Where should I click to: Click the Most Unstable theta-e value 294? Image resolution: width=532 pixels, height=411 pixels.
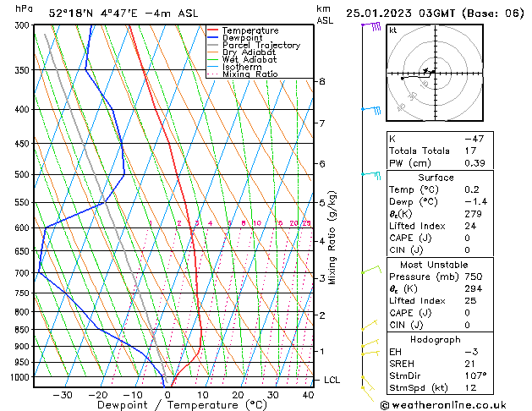coord(473,289)
